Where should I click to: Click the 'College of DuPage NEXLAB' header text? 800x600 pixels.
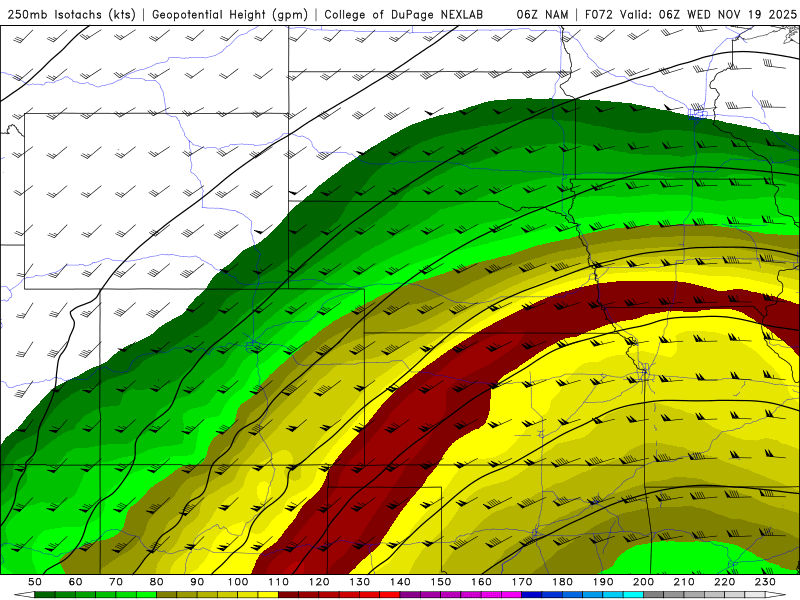tap(404, 15)
